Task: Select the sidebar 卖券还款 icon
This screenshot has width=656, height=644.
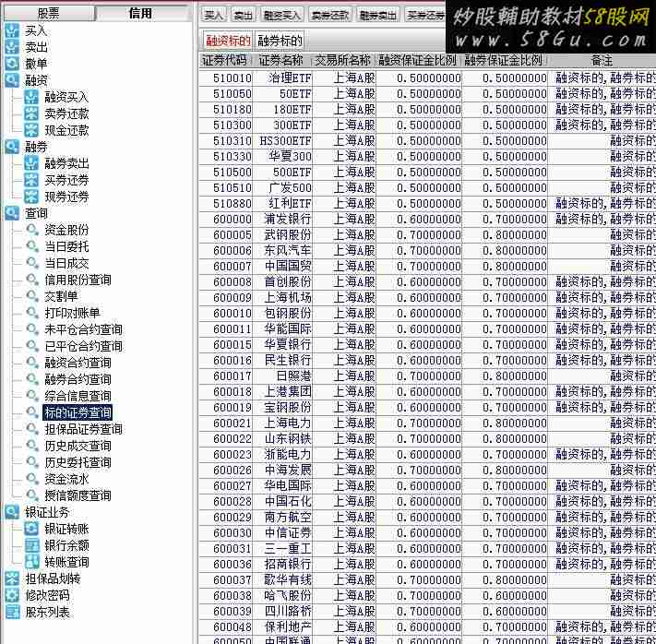Action: tap(31, 113)
